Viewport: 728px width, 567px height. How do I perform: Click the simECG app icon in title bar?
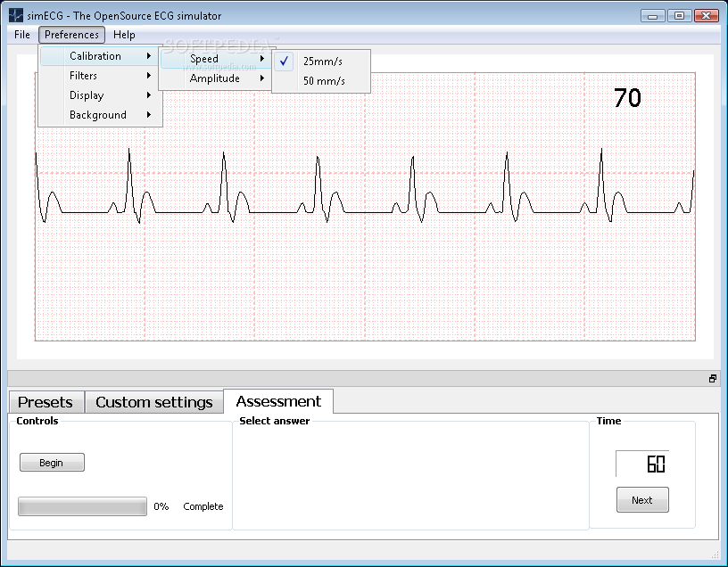16,15
